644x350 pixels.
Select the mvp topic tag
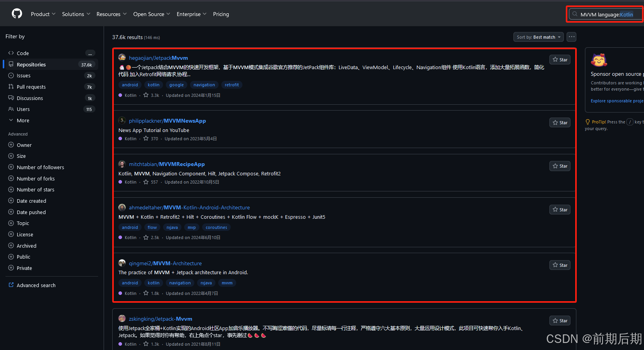(x=192, y=227)
